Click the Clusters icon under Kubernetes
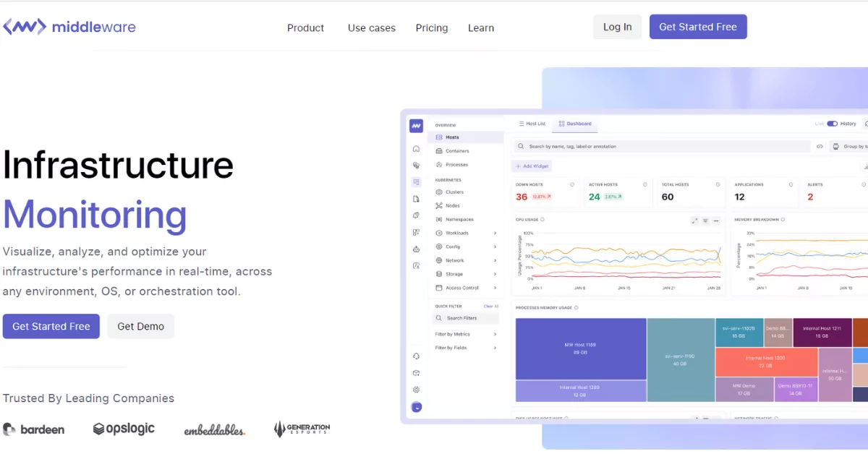Viewport: 868px width, 454px height. click(x=439, y=192)
